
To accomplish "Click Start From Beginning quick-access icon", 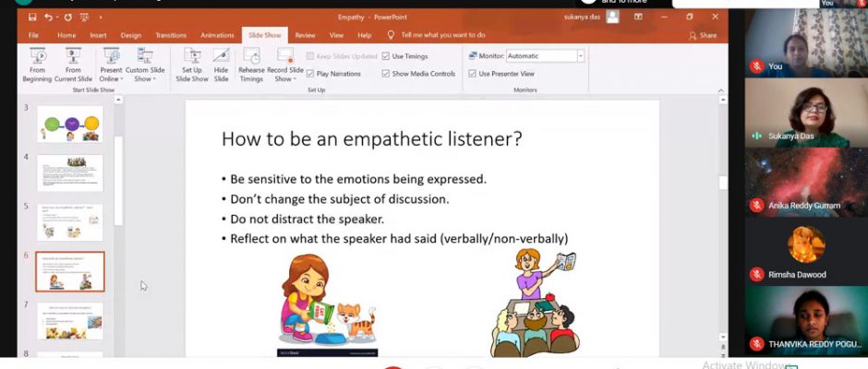I will (x=84, y=18).
